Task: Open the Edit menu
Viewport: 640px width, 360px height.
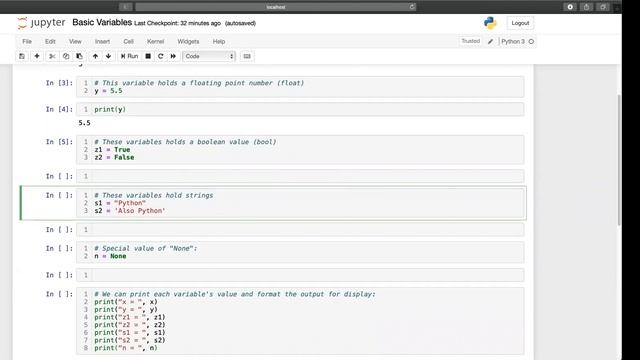Action: coord(50,42)
